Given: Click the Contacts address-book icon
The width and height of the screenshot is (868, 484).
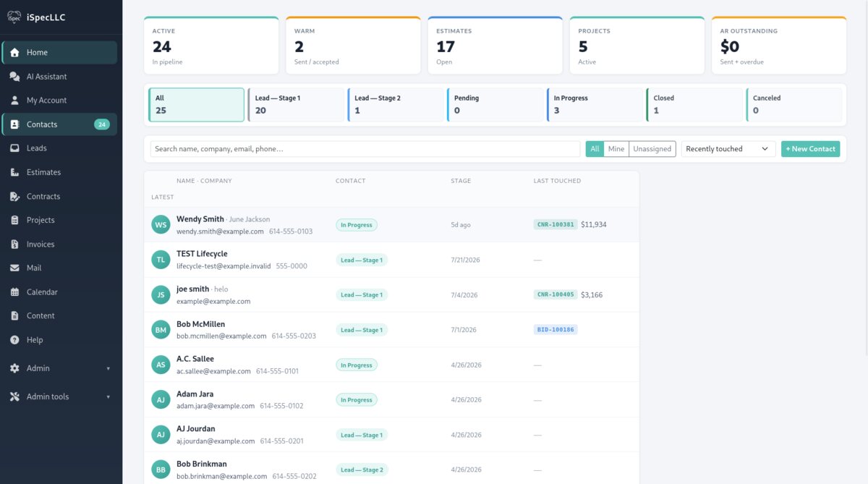Looking at the screenshot, I should pyautogui.click(x=14, y=124).
